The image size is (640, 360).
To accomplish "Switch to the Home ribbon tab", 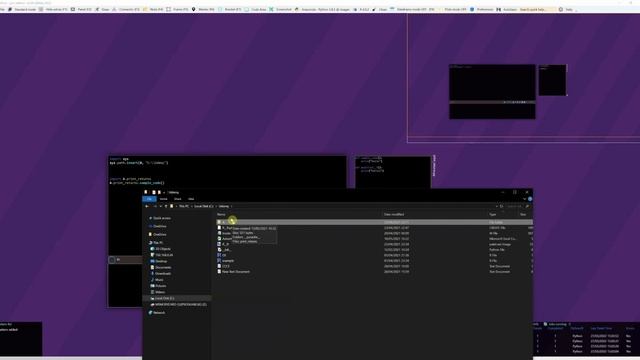I will 163,199.
